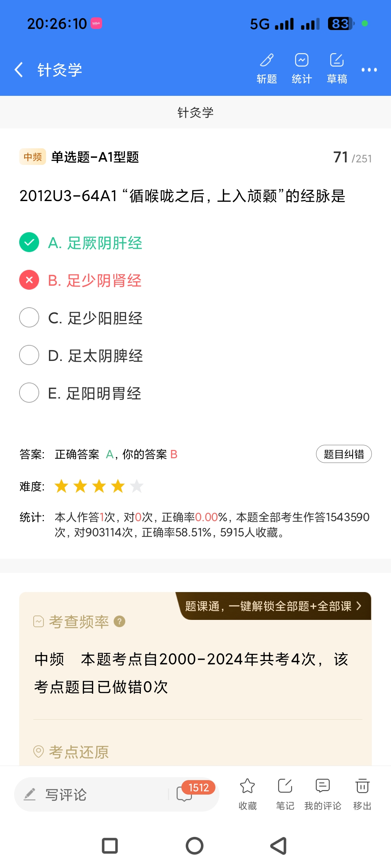Open the three-dot more menu
The image size is (391, 868).
pos(369,70)
